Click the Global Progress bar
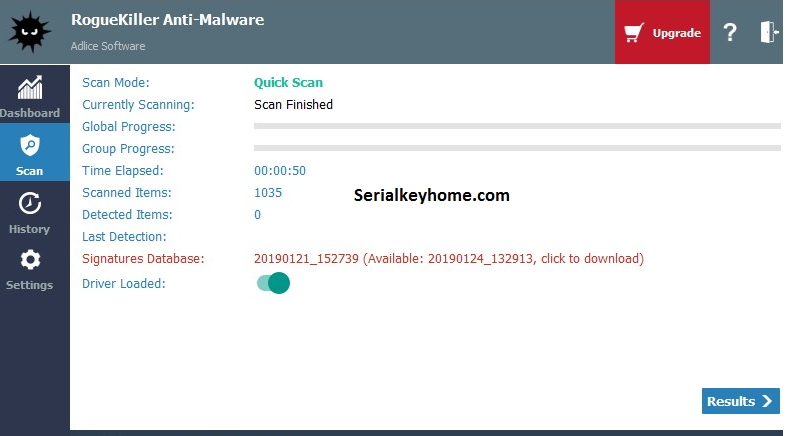 pyautogui.click(x=517, y=126)
